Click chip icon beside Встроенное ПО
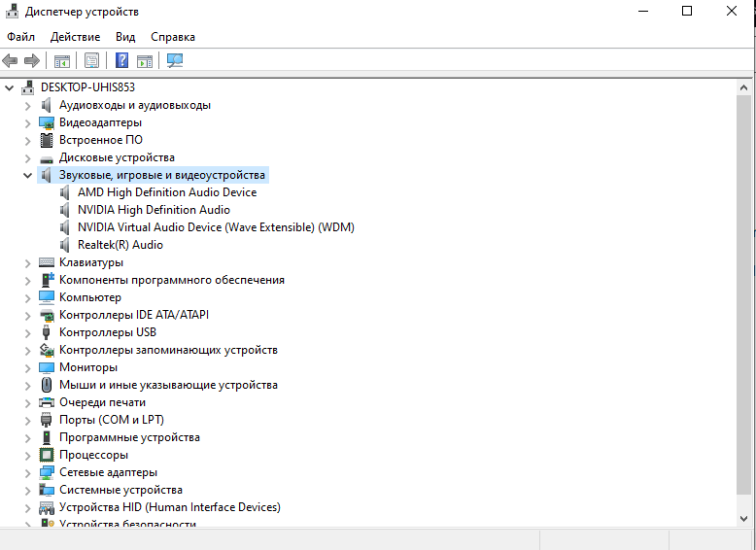The image size is (756, 550). (x=47, y=140)
